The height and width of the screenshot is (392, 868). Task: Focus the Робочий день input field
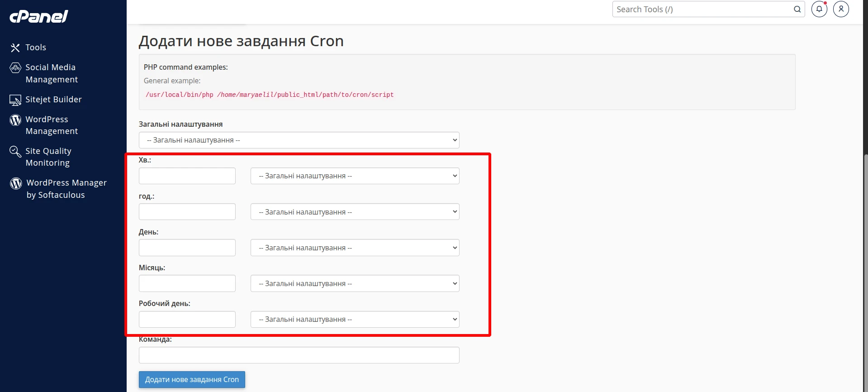pyautogui.click(x=187, y=319)
